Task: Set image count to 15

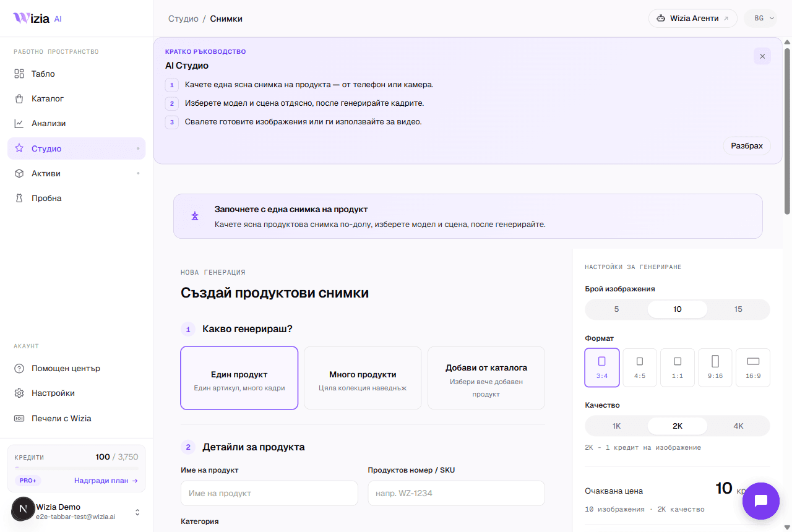Action: click(x=738, y=309)
